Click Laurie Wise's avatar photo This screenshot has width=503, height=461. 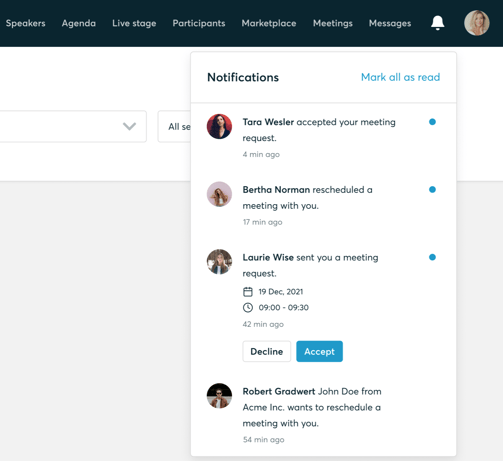tap(219, 262)
